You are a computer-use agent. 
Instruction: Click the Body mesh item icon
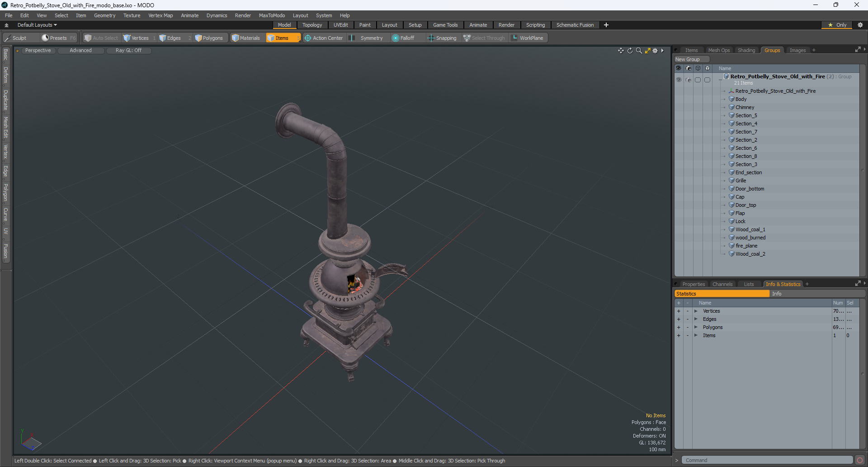point(731,99)
